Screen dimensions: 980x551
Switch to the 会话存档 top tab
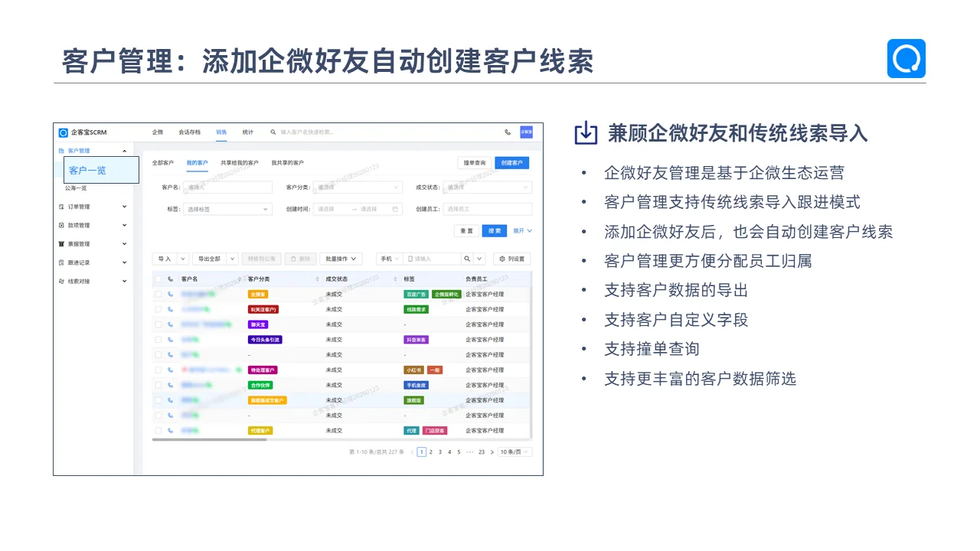(189, 132)
